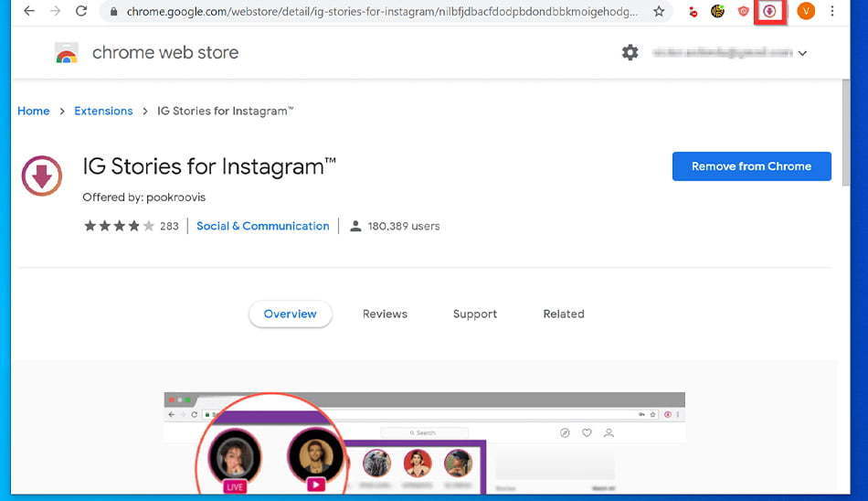The image size is (868, 501).
Task: Open the IG Stories extension toolbar icon
Action: point(769,11)
